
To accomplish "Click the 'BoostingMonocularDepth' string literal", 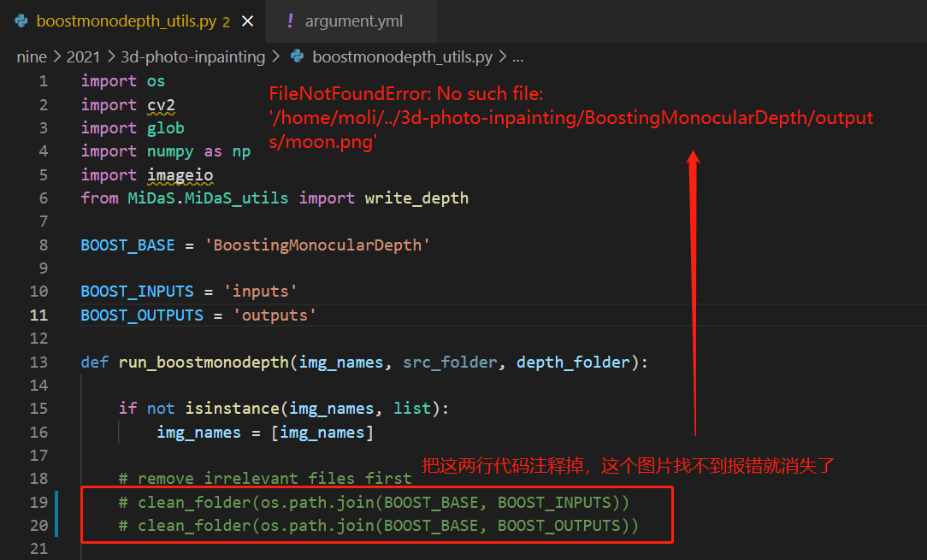I will coord(317,245).
